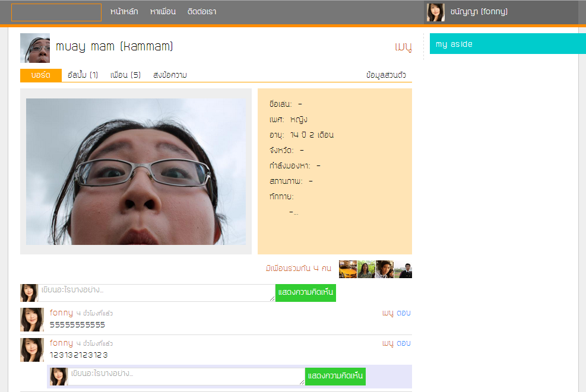Click the reply แสดงความคิดเห็น button
Image resolution: width=586 pixels, height=392 pixels.
coord(335,377)
